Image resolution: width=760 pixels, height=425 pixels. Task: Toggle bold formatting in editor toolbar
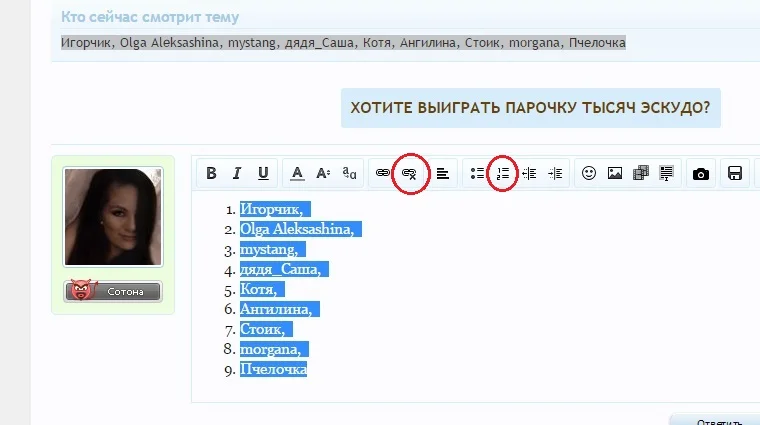click(211, 173)
